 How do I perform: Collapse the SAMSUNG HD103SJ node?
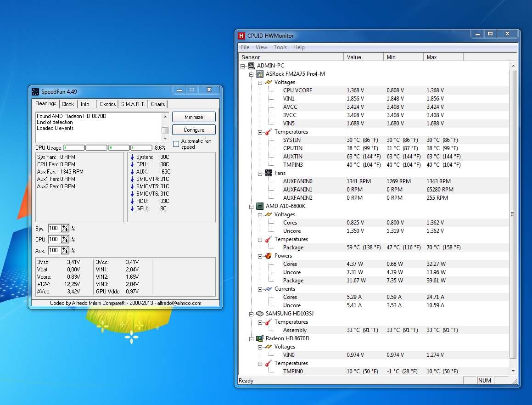252,314
